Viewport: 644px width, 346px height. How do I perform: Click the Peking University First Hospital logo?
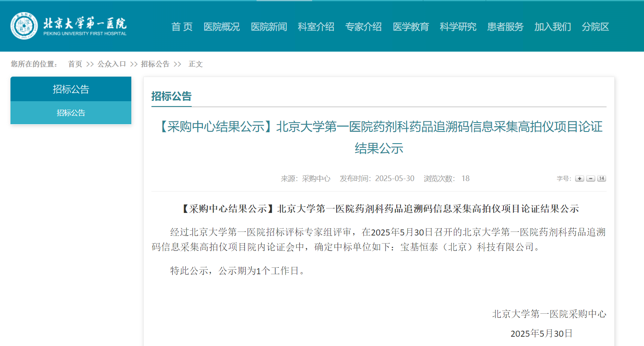(x=68, y=26)
